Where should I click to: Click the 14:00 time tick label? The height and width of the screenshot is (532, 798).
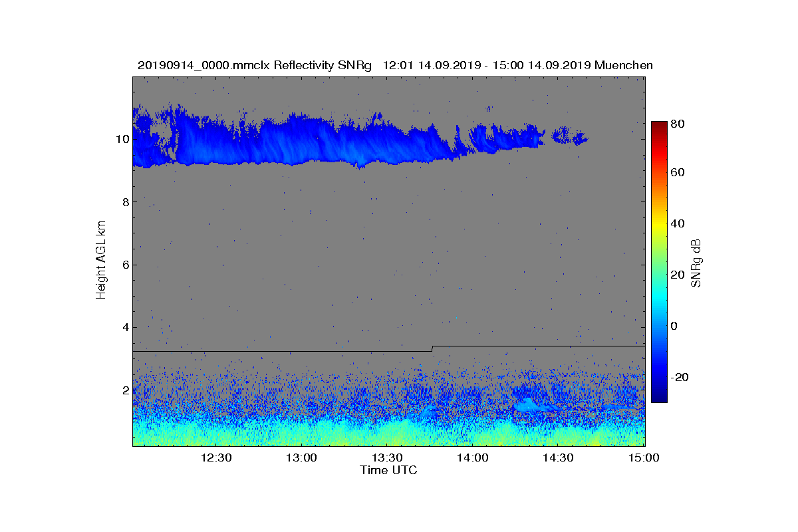click(473, 458)
